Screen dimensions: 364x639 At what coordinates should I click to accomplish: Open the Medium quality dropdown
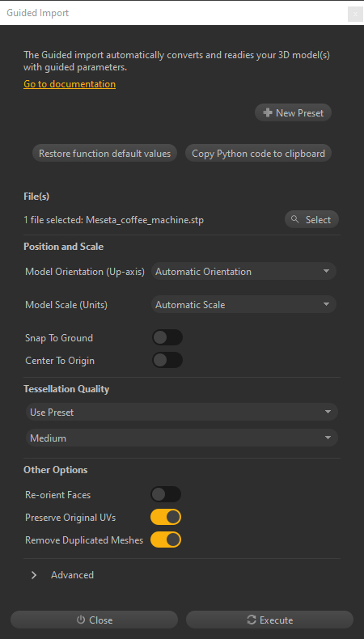click(182, 438)
